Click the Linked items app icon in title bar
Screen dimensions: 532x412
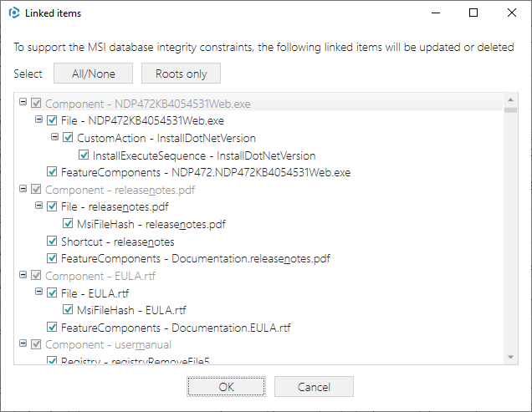[14, 13]
